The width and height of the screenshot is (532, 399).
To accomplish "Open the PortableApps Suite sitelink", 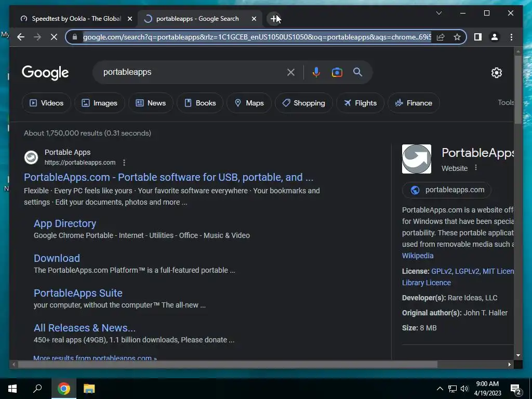I will pyautogui.click(x=78, y=293).
